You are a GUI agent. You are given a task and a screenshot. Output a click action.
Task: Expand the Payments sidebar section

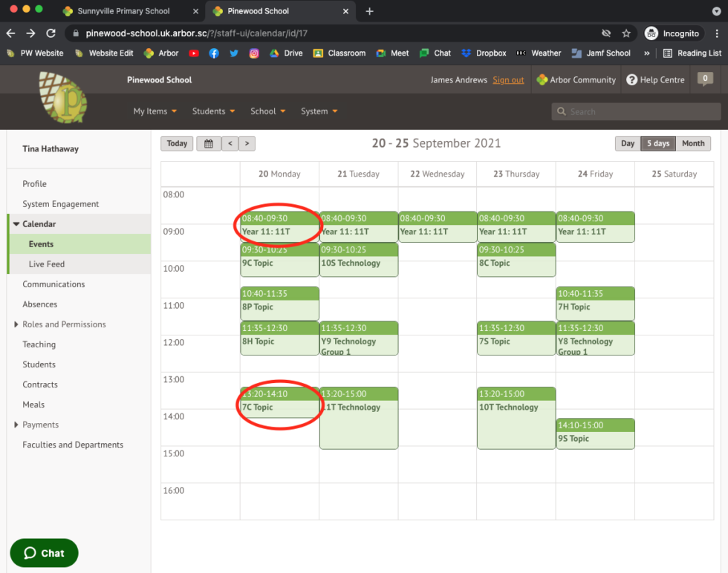17,425
